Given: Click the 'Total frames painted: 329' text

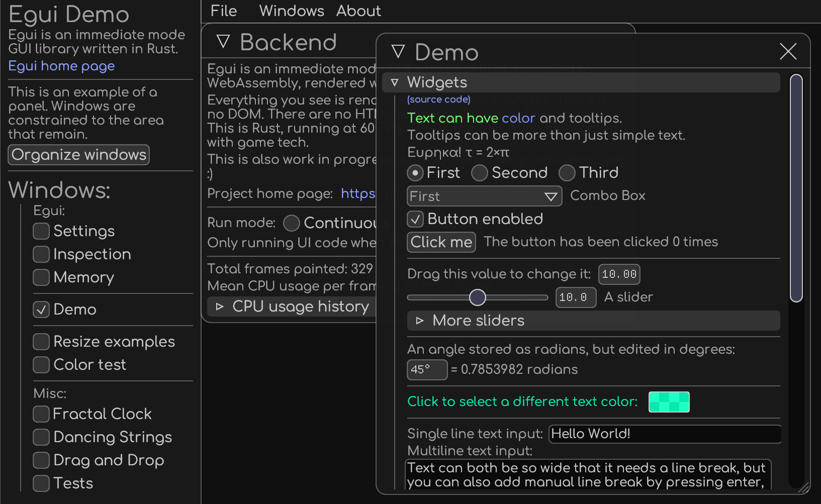Looking at the screenshot, I should click(290, 269).
